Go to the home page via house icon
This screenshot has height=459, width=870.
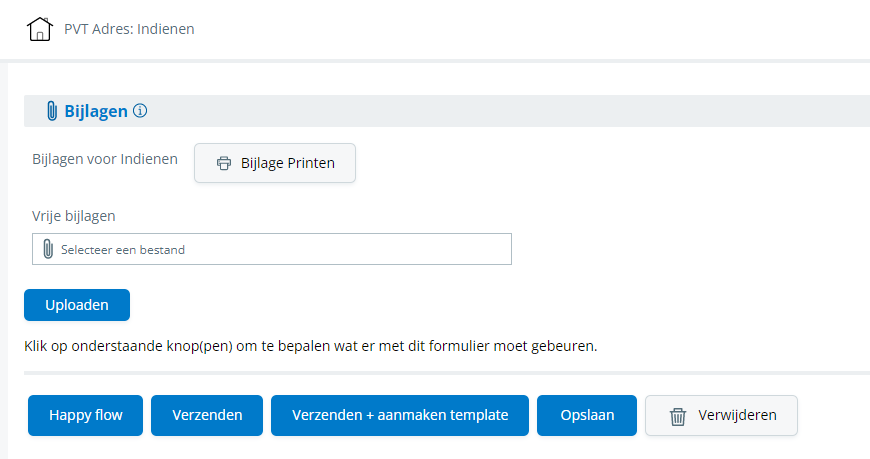(x=40, y=29)
